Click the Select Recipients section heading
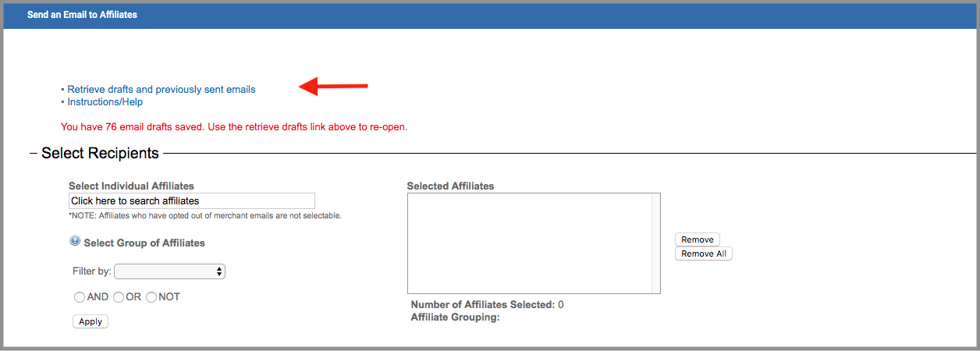The width and height of the screenshot is (980, 351). point(100,153)
